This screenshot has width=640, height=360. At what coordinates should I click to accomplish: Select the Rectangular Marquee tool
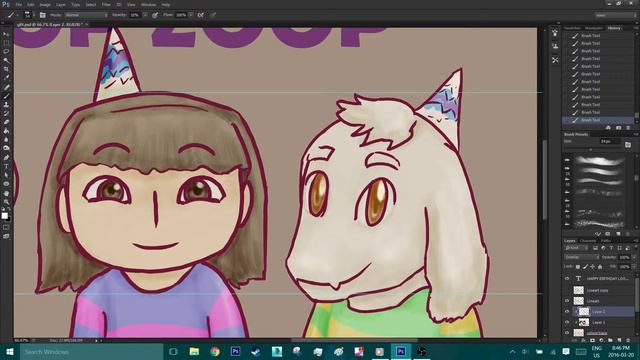6,43
